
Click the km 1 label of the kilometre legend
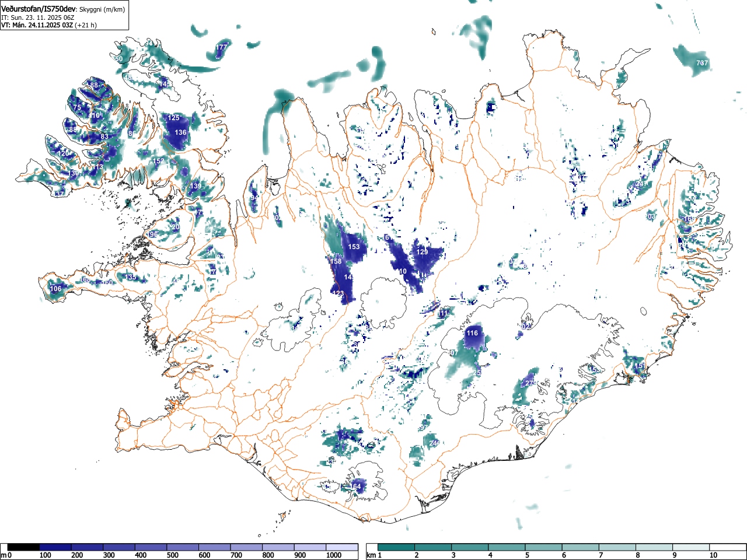point(375,555)
